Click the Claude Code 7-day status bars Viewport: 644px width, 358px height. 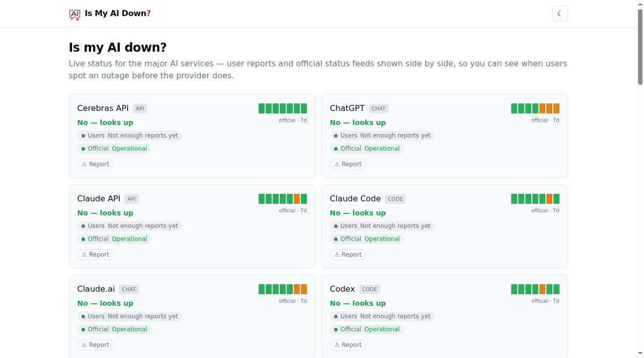535,199
